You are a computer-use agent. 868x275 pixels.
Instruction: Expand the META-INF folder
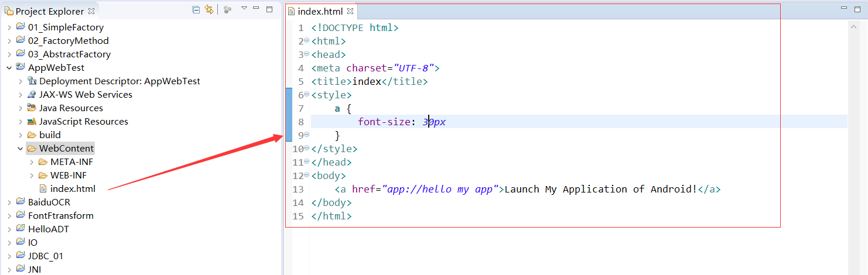coord(32,162)
